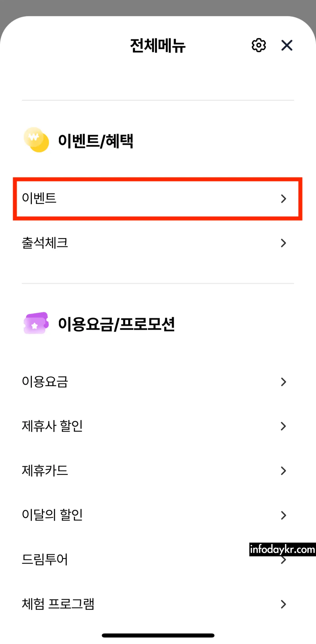Click the chevron beside 이달의 할인
The image size is (316, 644).
coord(284,515)
